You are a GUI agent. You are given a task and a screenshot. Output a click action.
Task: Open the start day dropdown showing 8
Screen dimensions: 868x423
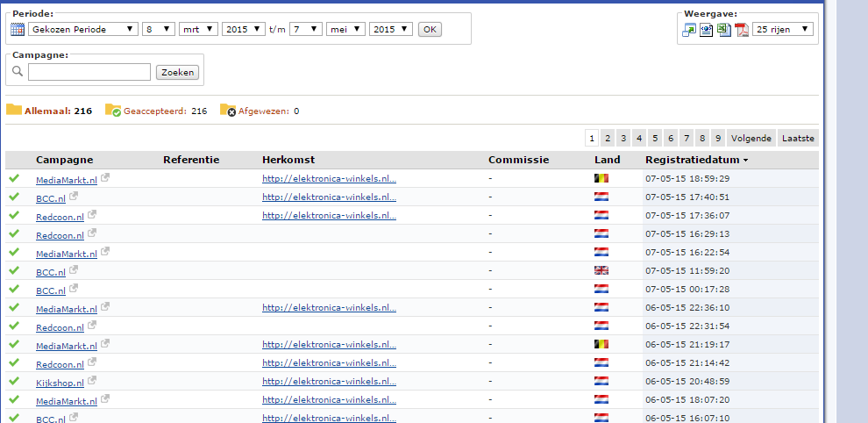coord(159,29)
